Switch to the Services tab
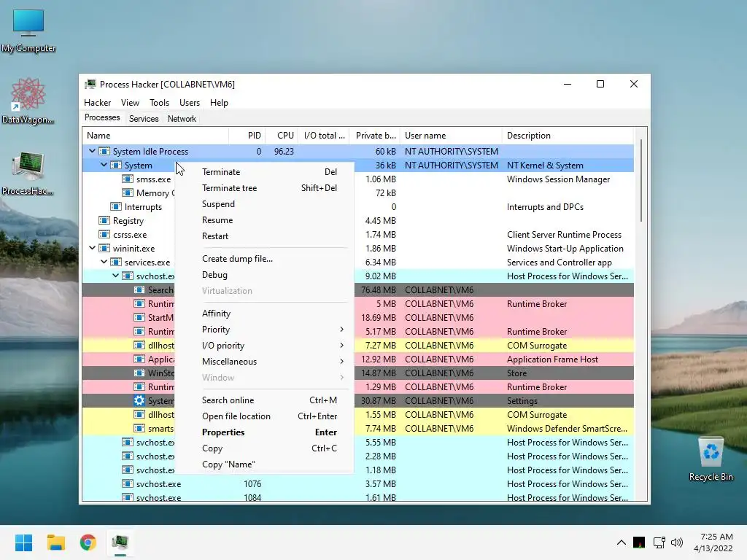This screenshot has height=560, width=747. click(144, 119)
